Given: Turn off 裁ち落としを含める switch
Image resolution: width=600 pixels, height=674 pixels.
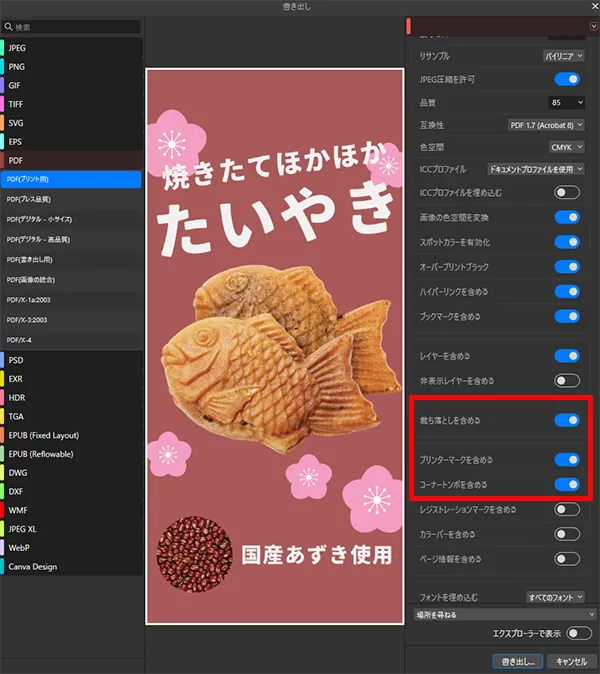Looking at the screenshot, I should click(567, 420).
